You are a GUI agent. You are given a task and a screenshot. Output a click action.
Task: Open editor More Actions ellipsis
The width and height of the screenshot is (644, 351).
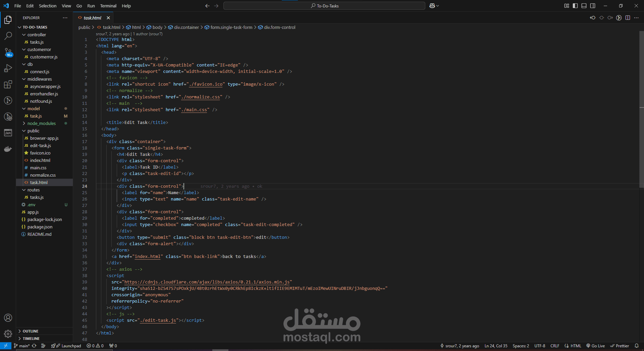tap(636, 18)
